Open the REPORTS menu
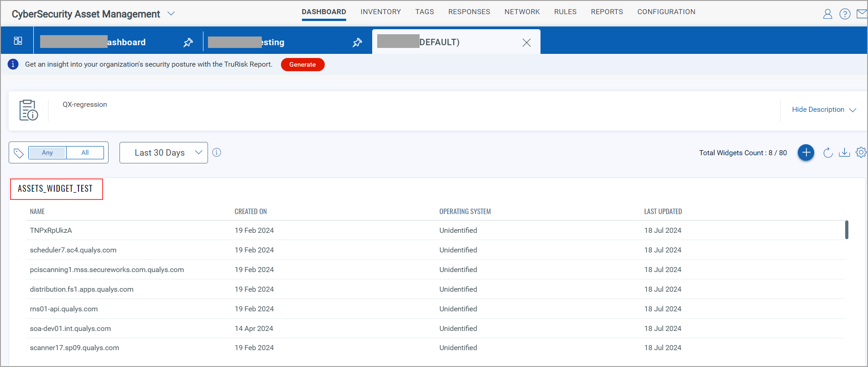 [x=607, y=12]
